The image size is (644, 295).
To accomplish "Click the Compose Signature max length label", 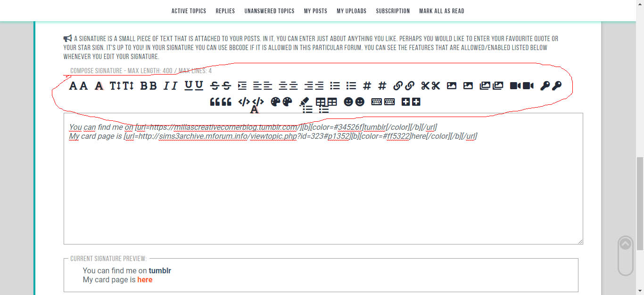I will [141, 71].
